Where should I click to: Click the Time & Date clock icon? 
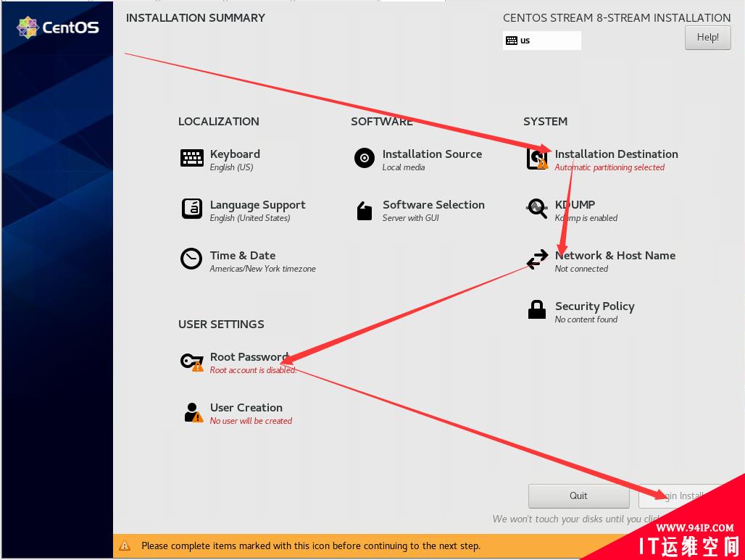tap(191, 259)
